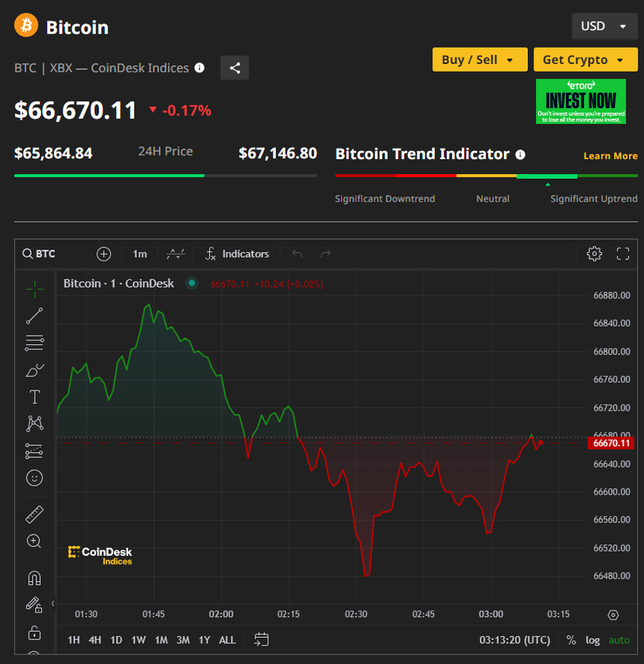Select the ALL time range

(227, 640)
